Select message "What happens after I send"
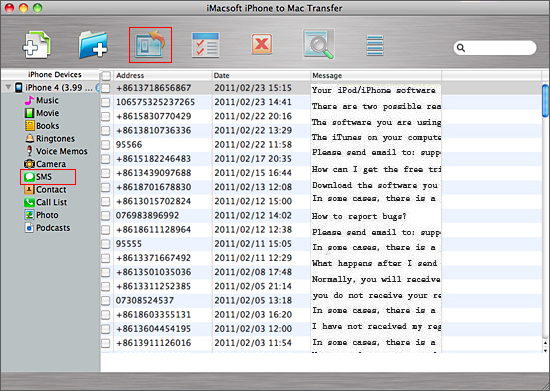 coord(375,263)
